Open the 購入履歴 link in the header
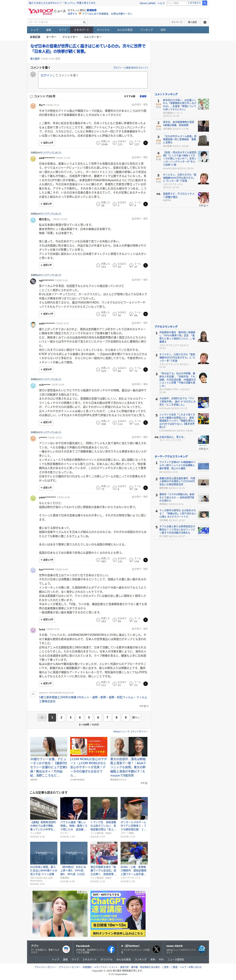 [x=193, y=22]
